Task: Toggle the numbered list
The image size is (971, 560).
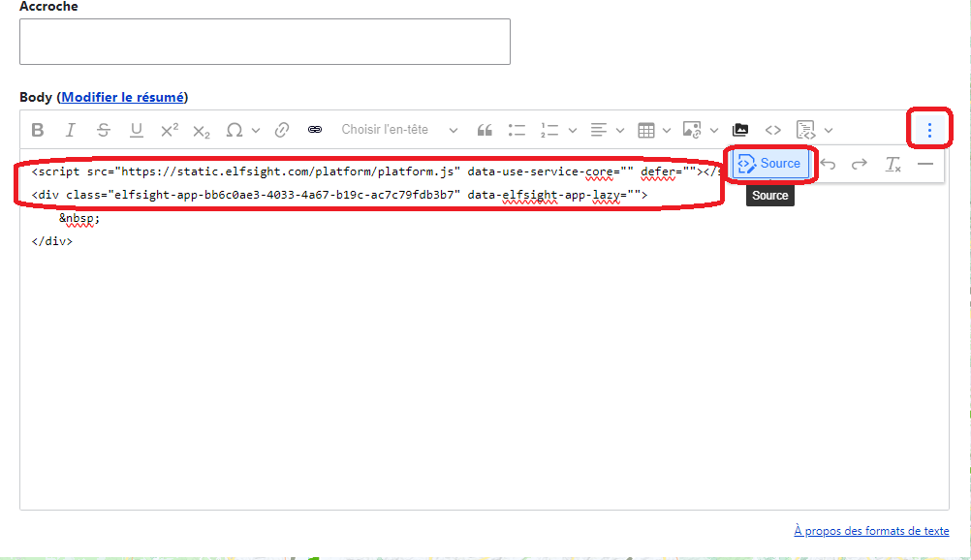Action: (x=548, y=129)
